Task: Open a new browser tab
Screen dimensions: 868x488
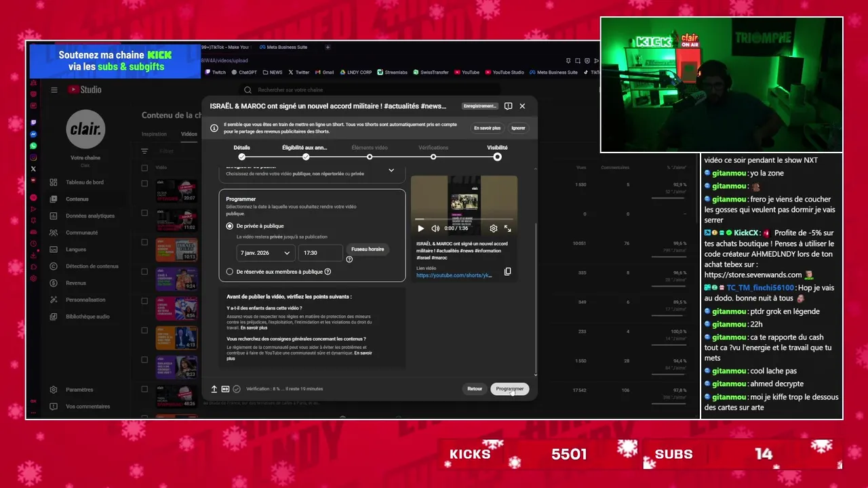Action: click(x=328, y=47)
